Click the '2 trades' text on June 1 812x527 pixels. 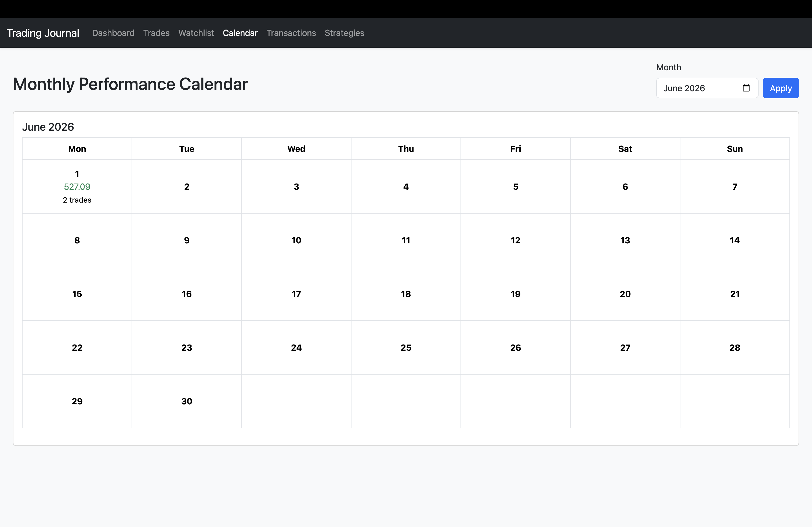point(77,200)
